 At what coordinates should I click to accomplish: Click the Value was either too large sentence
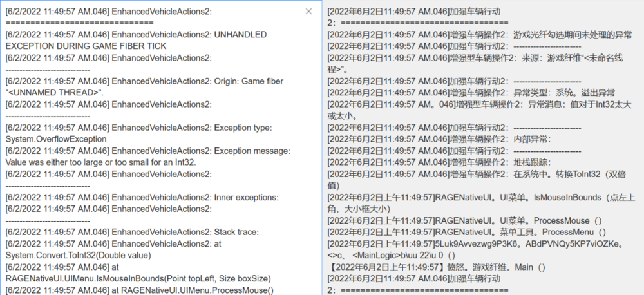[101, 163]
